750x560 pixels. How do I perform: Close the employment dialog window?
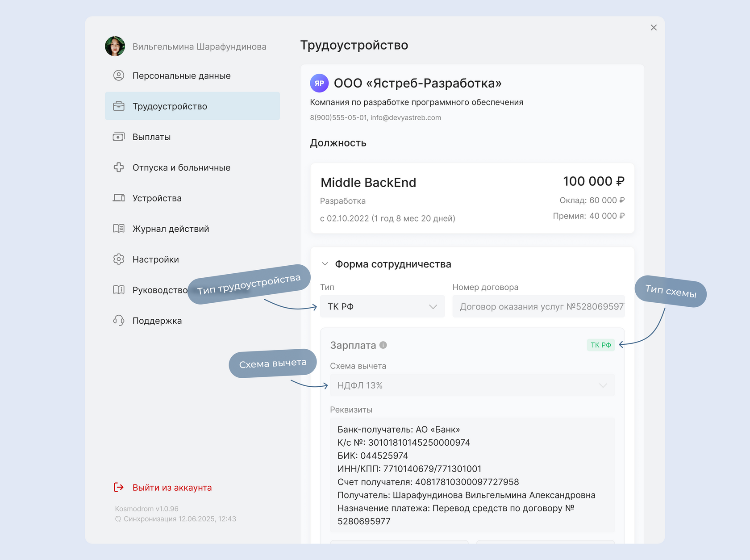tap(654, 28)
